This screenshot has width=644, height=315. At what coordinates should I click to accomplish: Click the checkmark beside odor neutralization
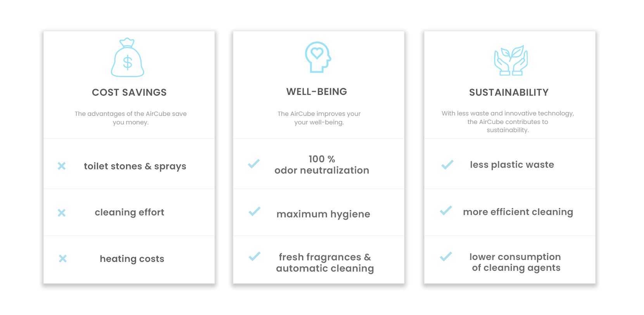point(254,164)
